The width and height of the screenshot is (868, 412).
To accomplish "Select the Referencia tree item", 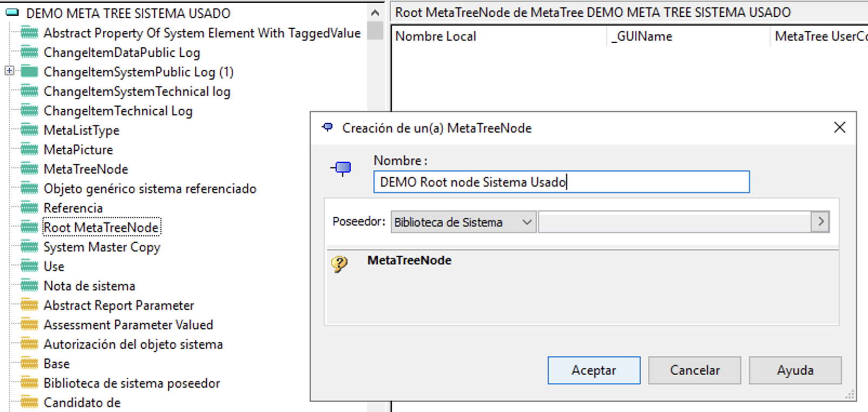I will (73, 208).
